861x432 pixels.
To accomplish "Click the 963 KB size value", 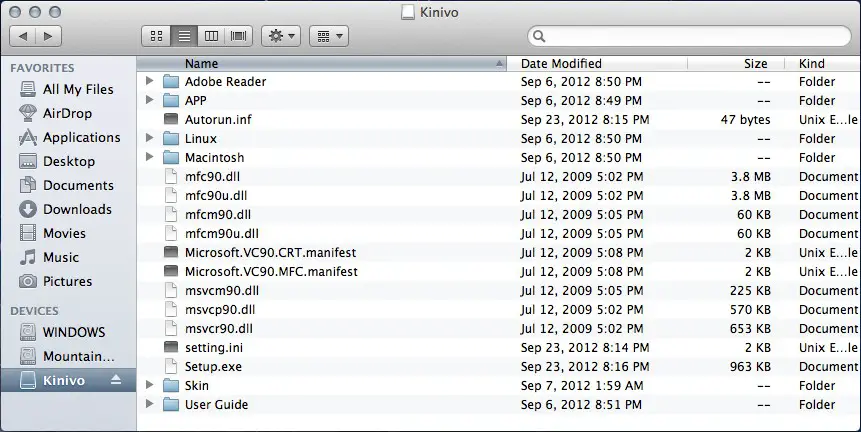I will 750,367.
